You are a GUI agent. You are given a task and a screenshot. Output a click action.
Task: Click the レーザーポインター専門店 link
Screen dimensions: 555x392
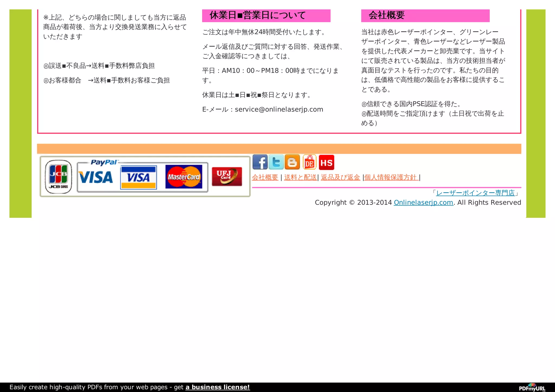click(x=475, y=193)
